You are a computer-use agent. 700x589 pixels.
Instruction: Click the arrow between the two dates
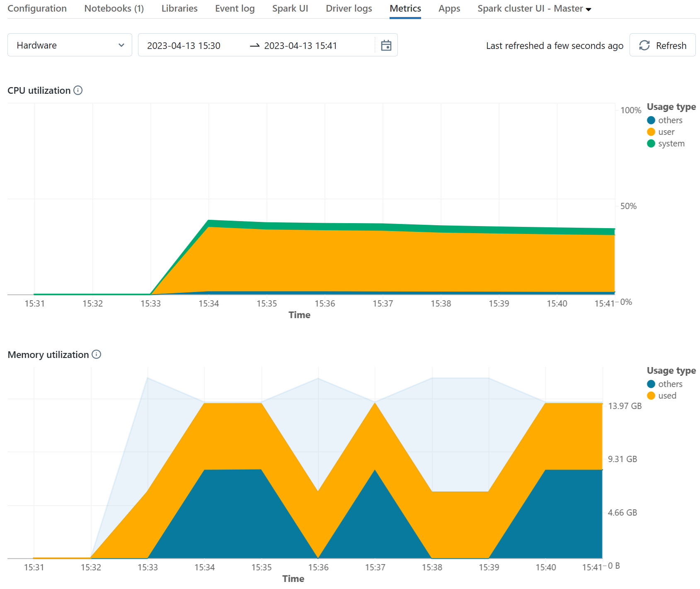click(254, 46)
